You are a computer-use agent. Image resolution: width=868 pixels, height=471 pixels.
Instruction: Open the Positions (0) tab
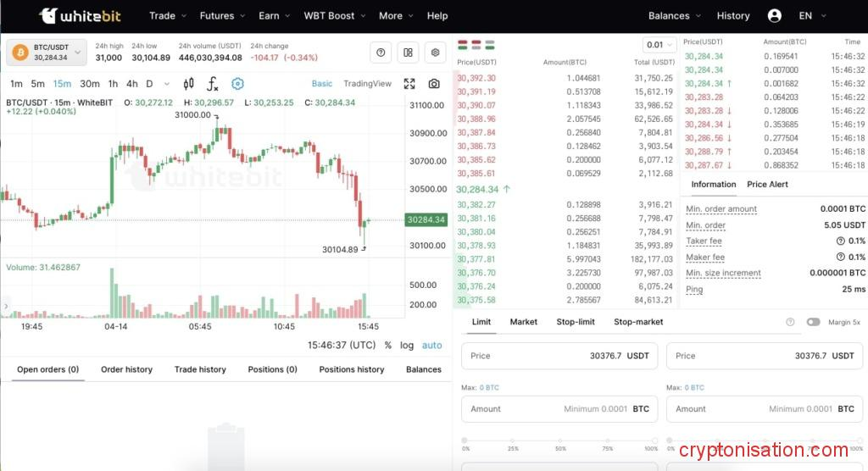[272, 369]
